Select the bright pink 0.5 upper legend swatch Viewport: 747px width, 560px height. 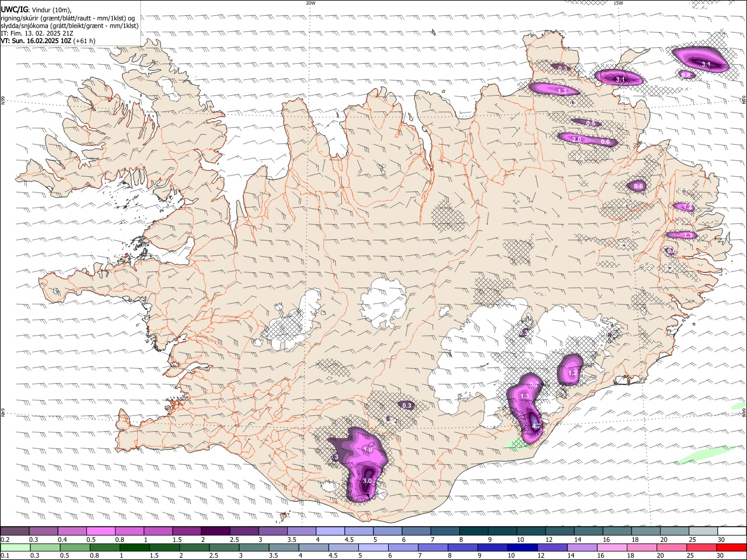[100, 531]
